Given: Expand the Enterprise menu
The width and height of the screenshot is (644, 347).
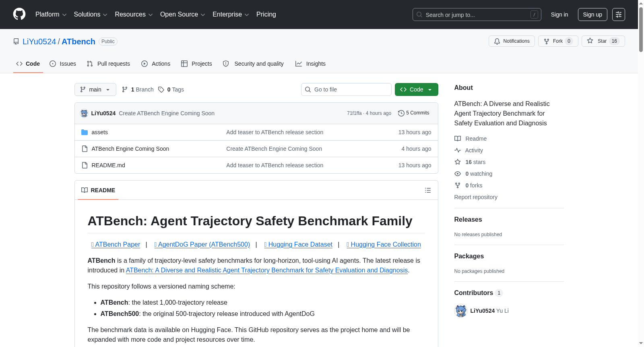Looking at the screenshot, I should point(231,15).
